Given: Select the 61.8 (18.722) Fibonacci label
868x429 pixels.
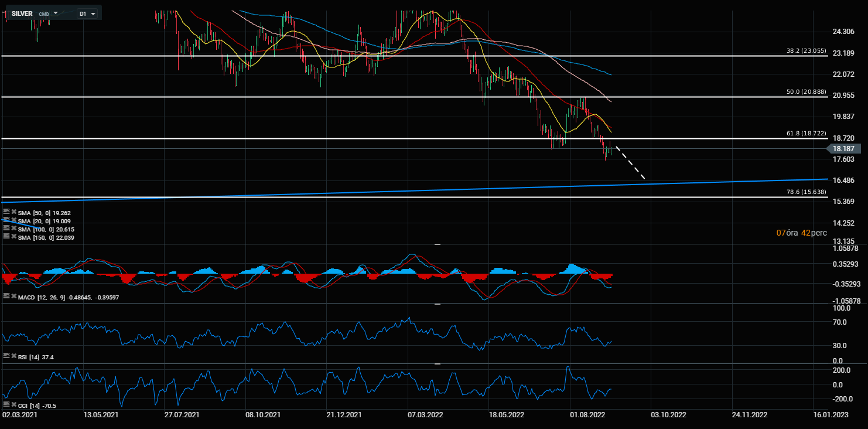Looking at the screenshot, I should pos(806,134).
